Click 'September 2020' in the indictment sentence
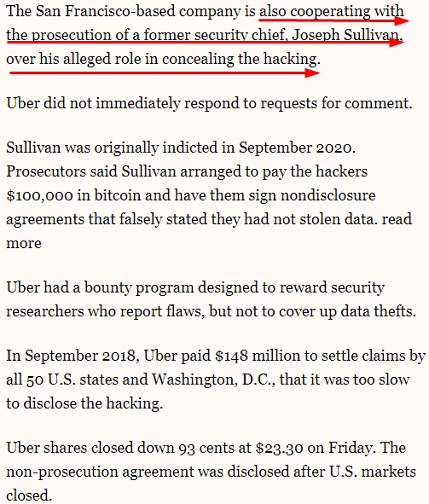 pos(297,148)
